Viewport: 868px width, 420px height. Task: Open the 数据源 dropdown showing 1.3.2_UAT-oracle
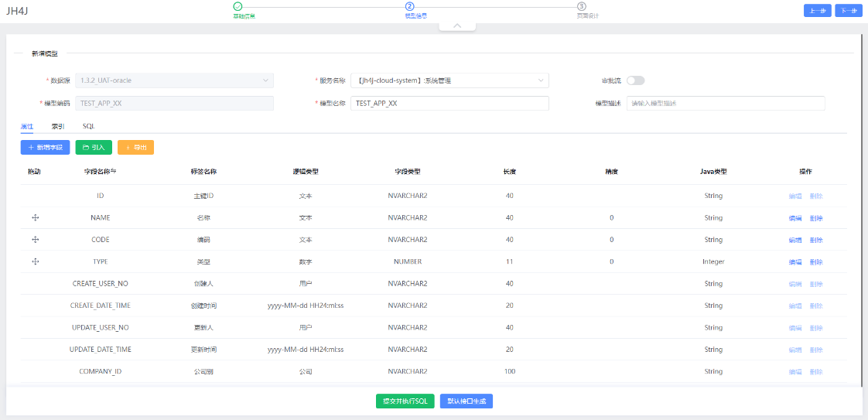point(174,80)
